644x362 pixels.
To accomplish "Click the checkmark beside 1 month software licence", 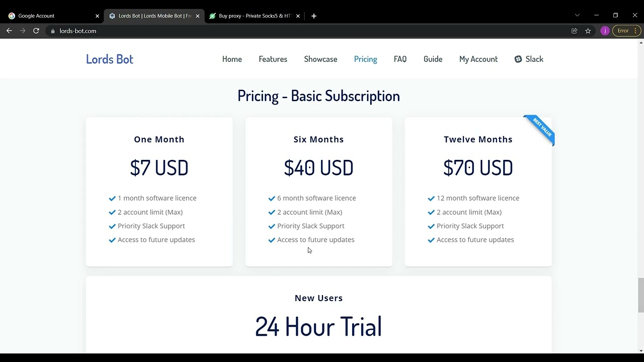I will [x=112, y=199].
